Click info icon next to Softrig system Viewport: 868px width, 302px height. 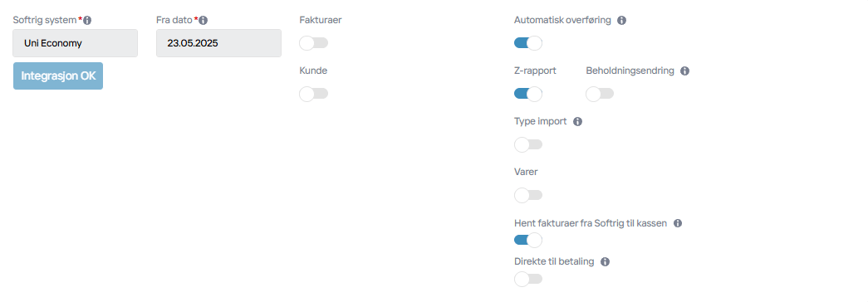pyautogui.click(x=87, y=21)
